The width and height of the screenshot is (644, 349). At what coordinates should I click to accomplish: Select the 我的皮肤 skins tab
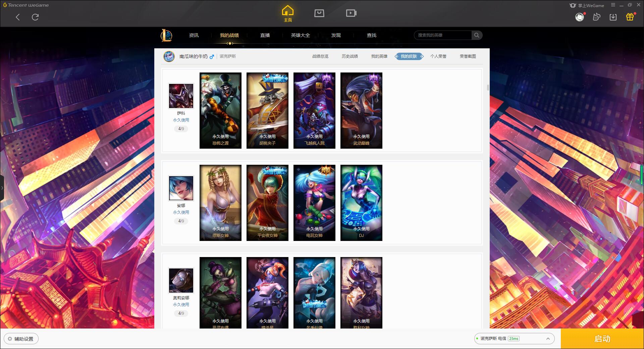pyautogui.click(x=409, y=56)
